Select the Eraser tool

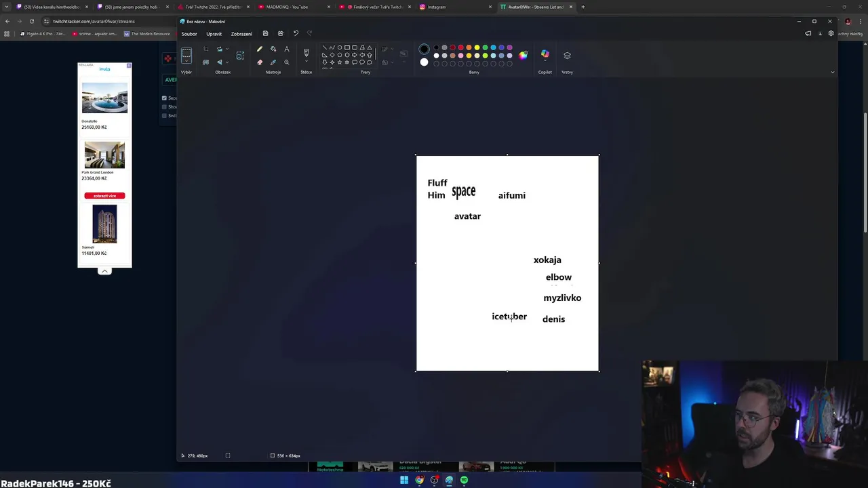[x=260, y=62]
